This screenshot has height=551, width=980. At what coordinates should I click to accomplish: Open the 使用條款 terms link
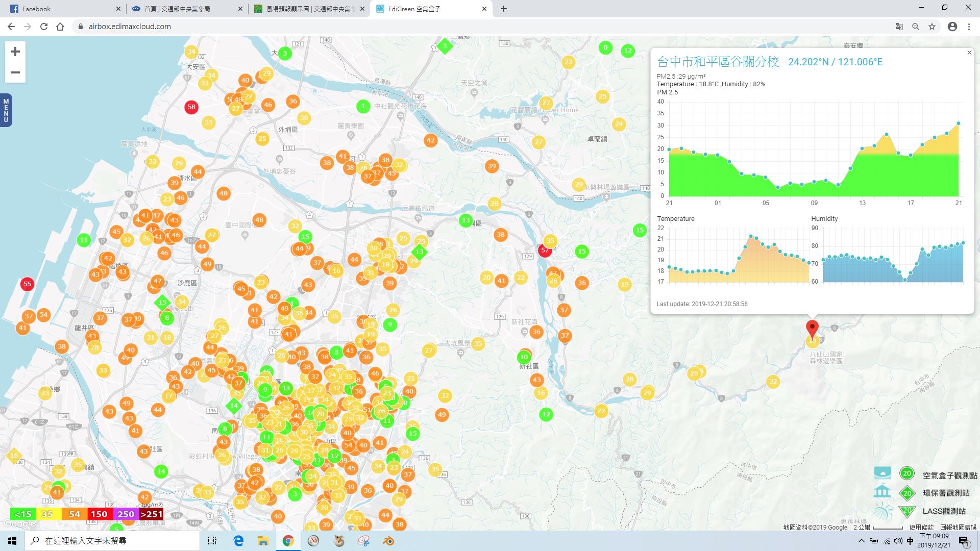[921, 527]
